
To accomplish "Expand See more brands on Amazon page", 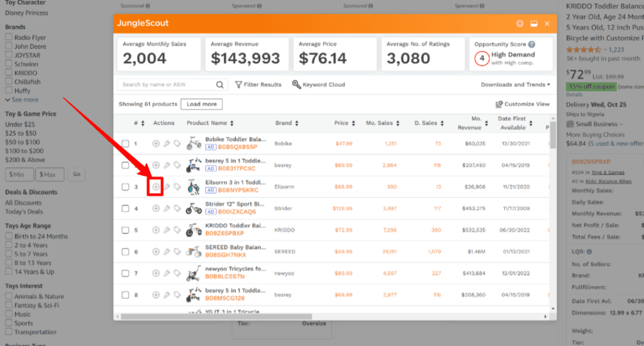I will [22, 100].
